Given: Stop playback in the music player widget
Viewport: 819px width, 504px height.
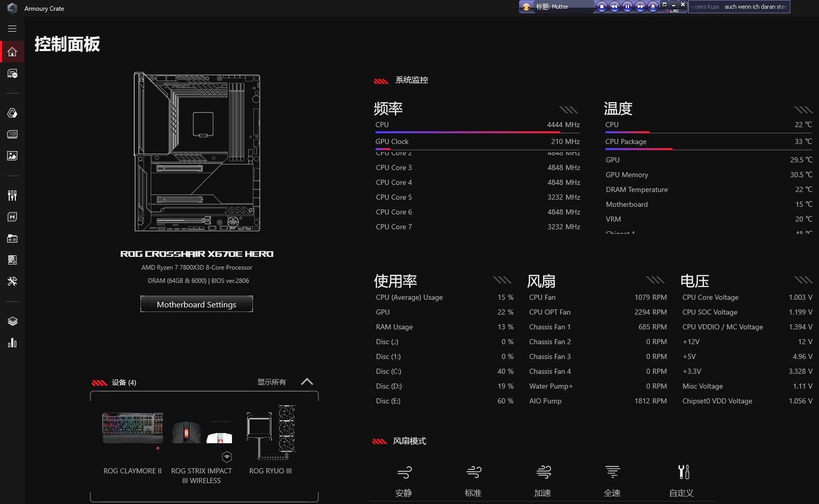Looking at the screenshot, I should click(x=601, y=7).
